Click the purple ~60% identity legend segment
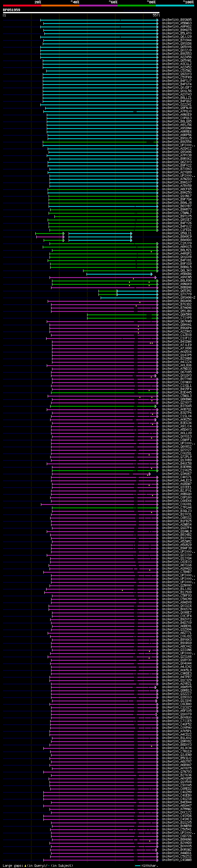 (x=99, y=6)
